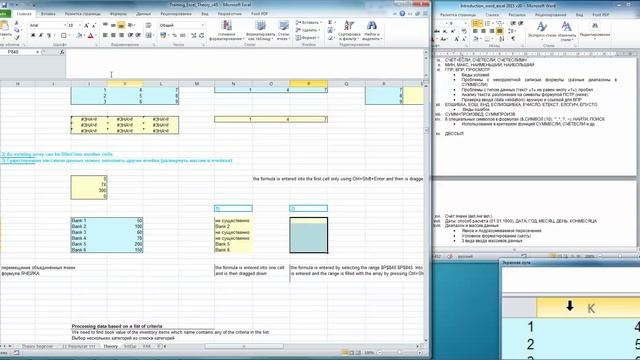Open find and select binoculars menu
Screen dimensions: 640x360
(x=371, y=30)
